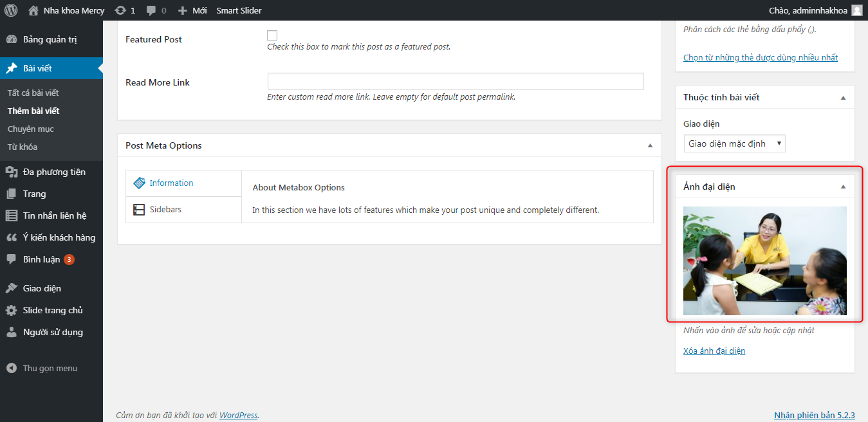Image resolution: width=868 pixels, height=422 pixels.
Task: Click the featured image thumbnail to edit
Action: click(x=765, y=261)
